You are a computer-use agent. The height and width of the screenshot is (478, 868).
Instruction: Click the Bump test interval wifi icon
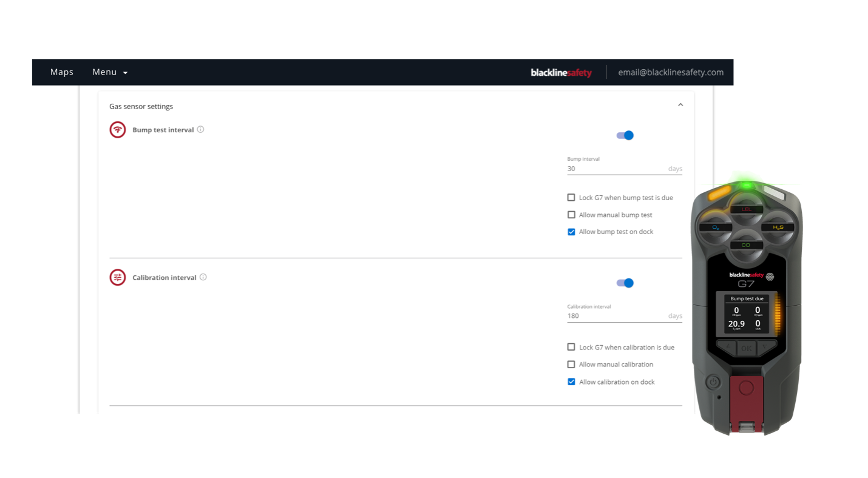[118, 130]
